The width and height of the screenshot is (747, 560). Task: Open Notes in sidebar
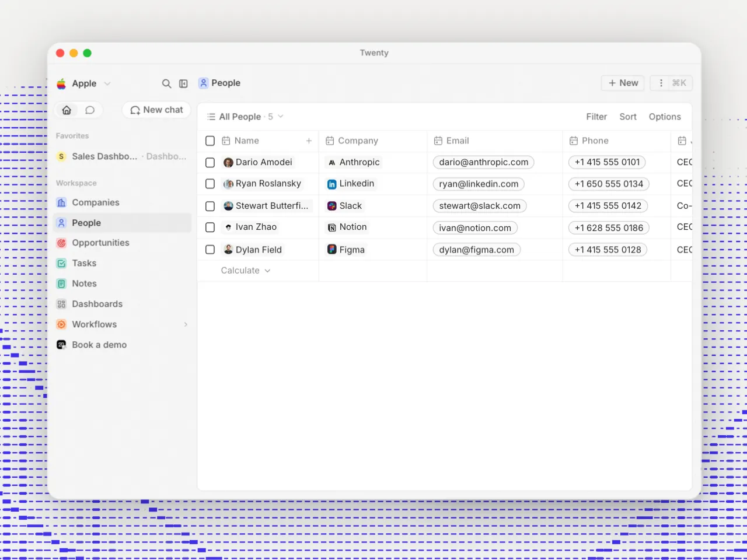123,283
